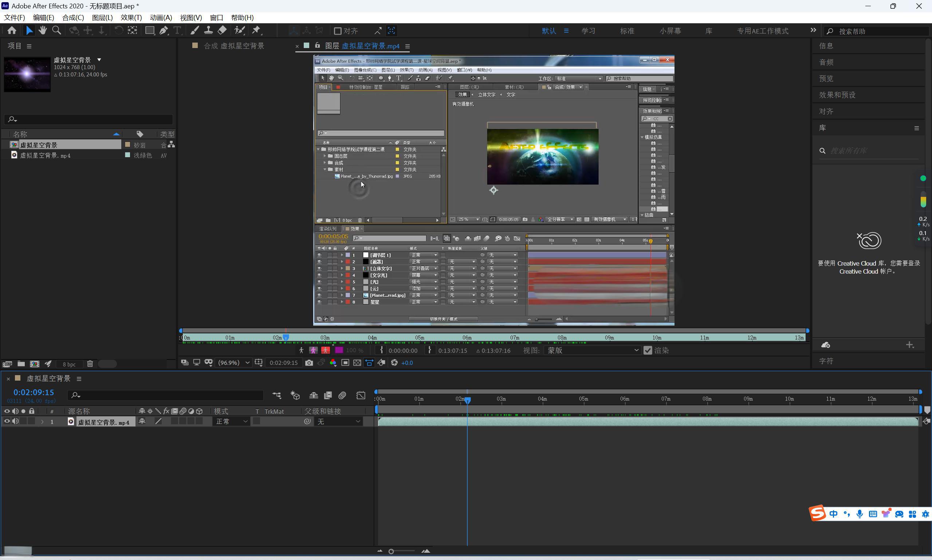
Task: Click the timeline zoom slider handle
Action: click(x=391, y=551)
